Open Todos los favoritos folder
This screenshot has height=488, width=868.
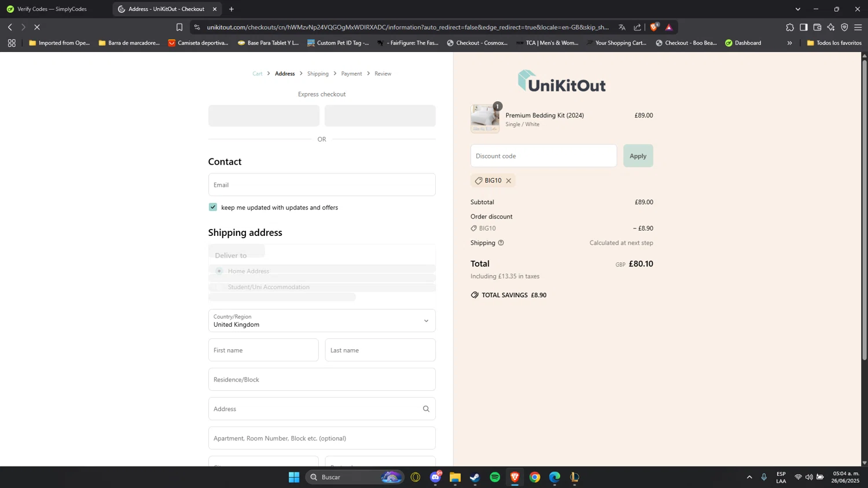tap(834, 43)
